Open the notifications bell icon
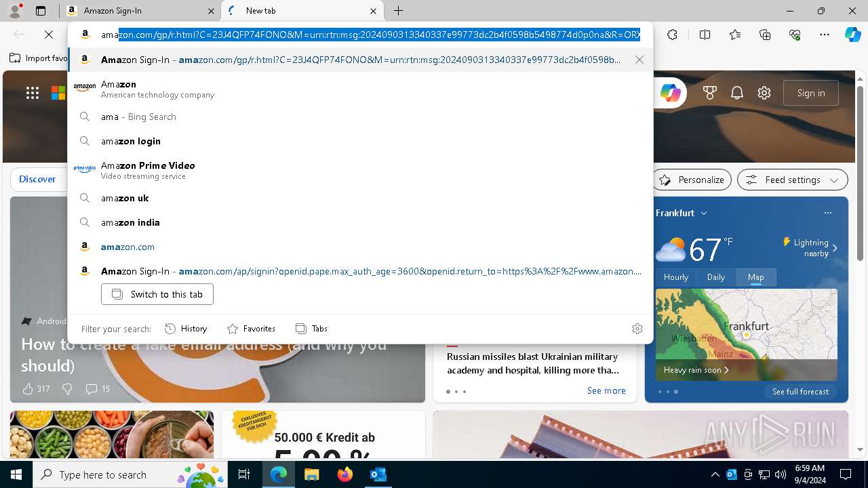This screenshot has height=488, width=868. pyautogui.click(x=737, y=93)
